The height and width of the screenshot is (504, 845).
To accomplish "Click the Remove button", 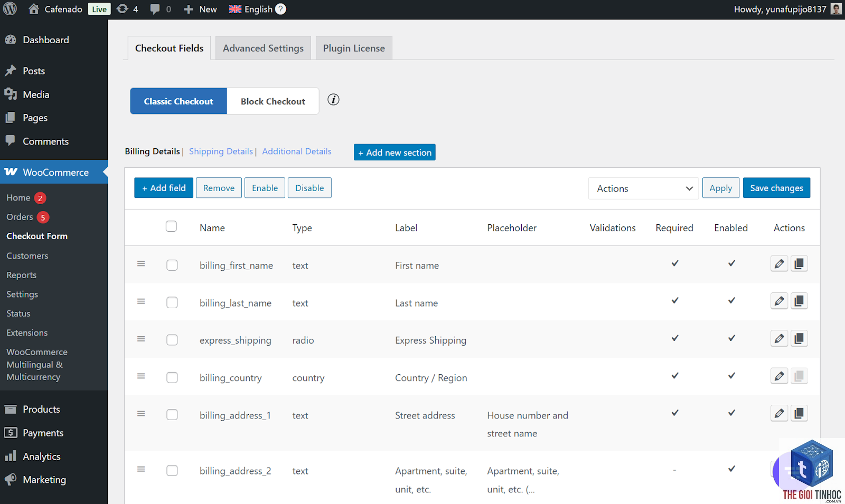I will (x=219, y=188).
